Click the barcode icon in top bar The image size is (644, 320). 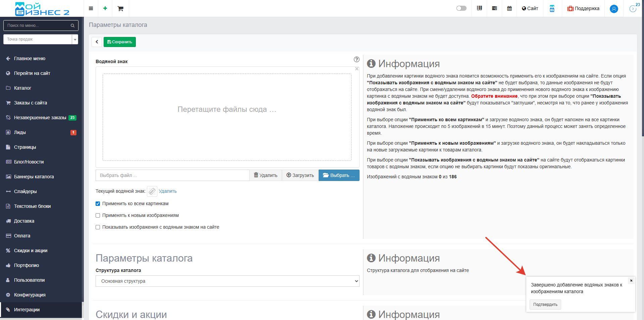pyautogui.click(x=479, y=8)
